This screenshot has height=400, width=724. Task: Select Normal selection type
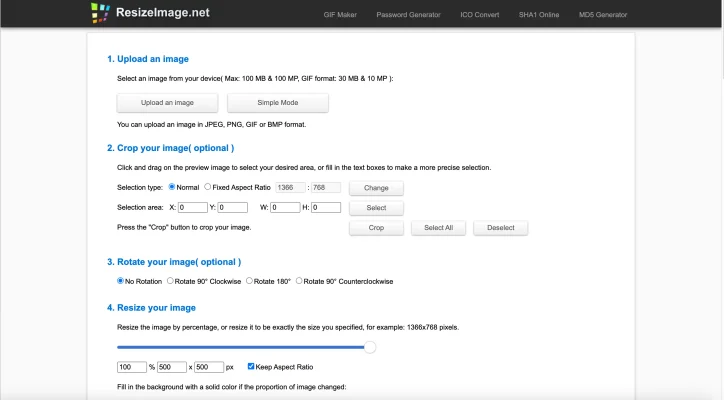pos(172,187)
